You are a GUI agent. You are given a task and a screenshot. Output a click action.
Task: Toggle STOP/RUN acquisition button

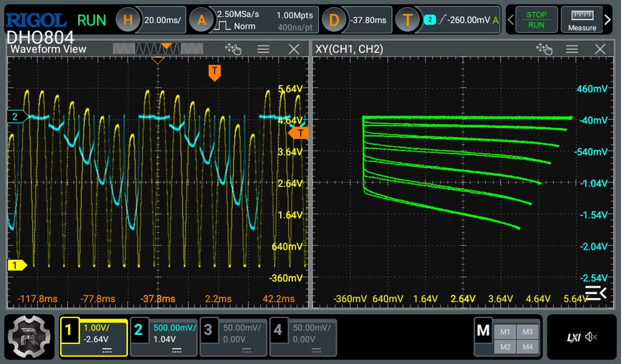[x=536, y=20]
